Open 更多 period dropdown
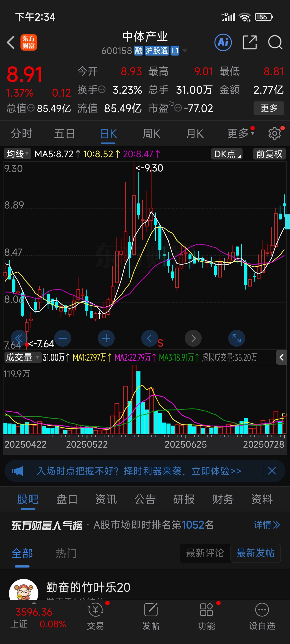This screenshot has width=290, height=644. 241,133
